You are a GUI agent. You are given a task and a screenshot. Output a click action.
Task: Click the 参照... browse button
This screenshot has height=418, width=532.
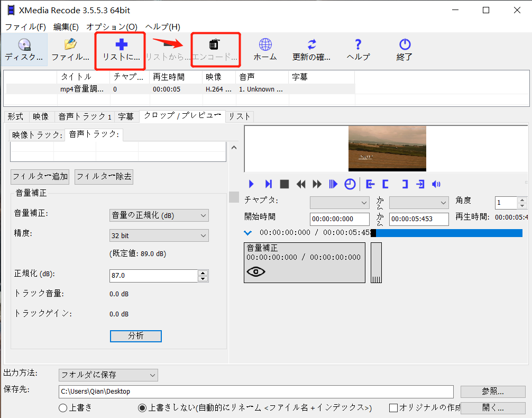click(493, 392)
